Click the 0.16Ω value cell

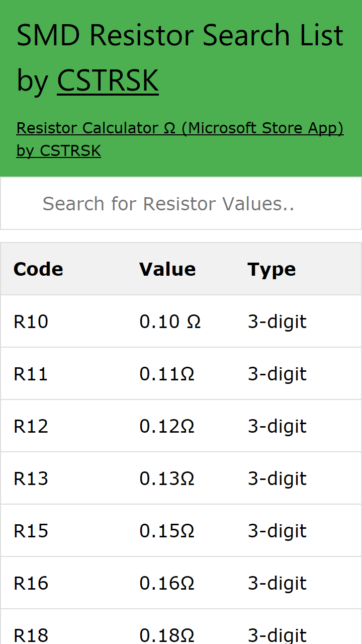(x=167, y=583)
